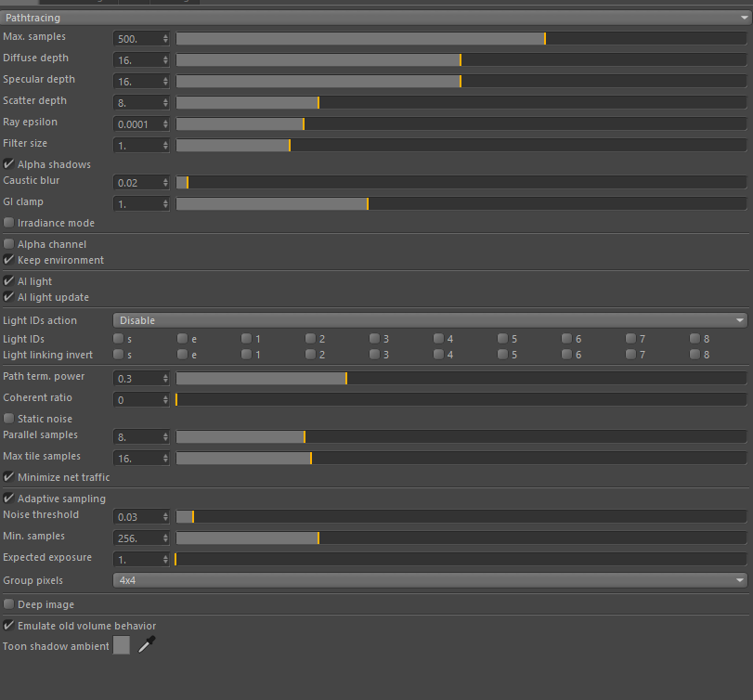Click the Path term. power slider
Screen dimensions: 753x700
(461, 379)
